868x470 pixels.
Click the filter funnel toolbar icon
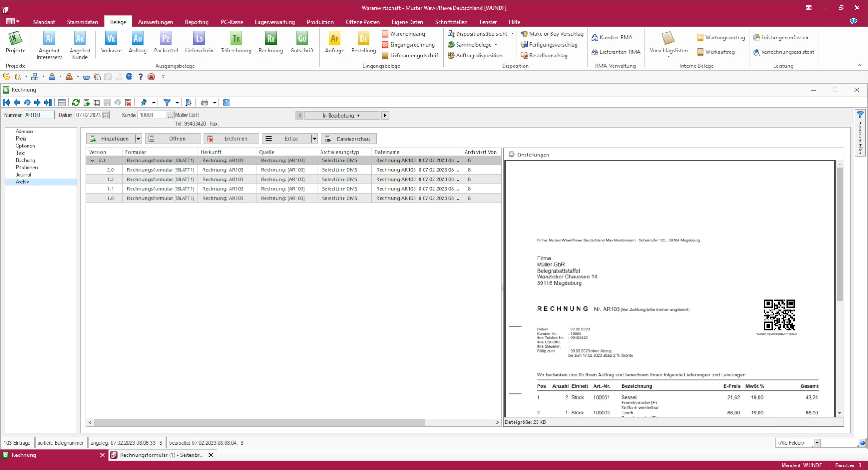pyautogui.click(x=167, y=103)
